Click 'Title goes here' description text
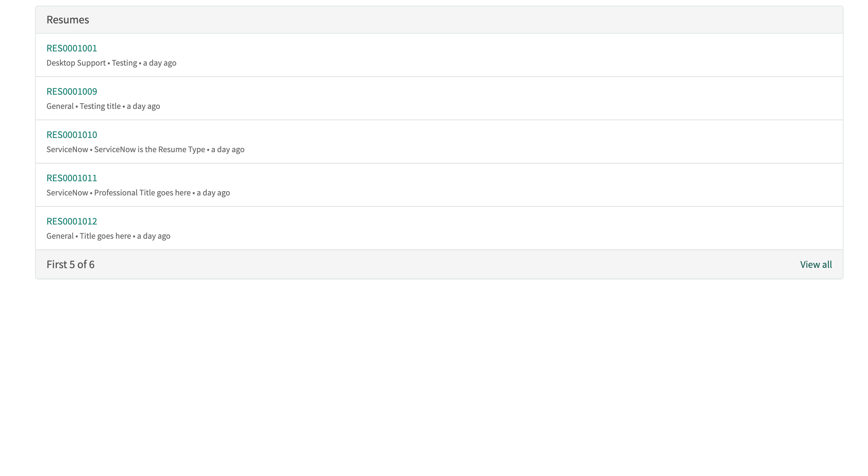Screen dimensions: 868x476 tap(105, 236)
